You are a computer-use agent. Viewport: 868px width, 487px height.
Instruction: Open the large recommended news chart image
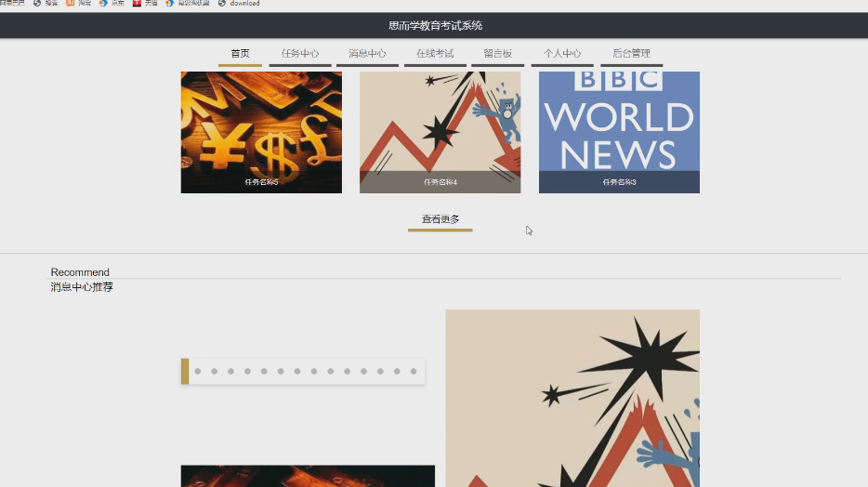572,399
